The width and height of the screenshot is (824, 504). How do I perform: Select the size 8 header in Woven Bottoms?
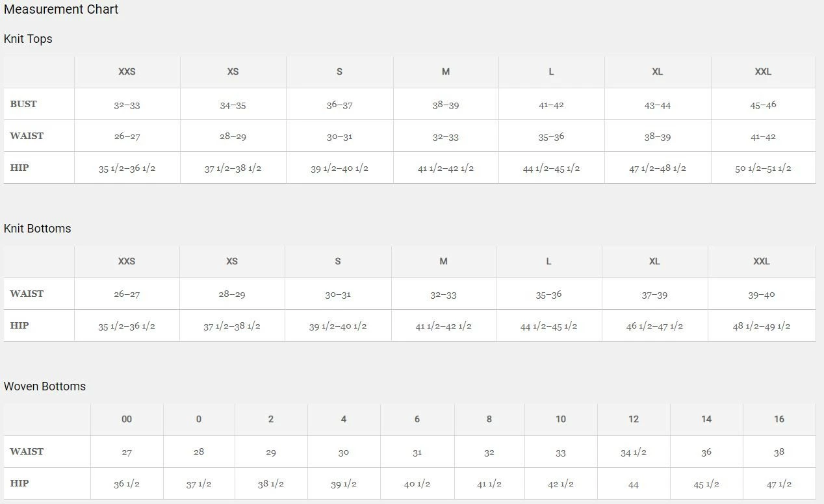pos(489,419)
